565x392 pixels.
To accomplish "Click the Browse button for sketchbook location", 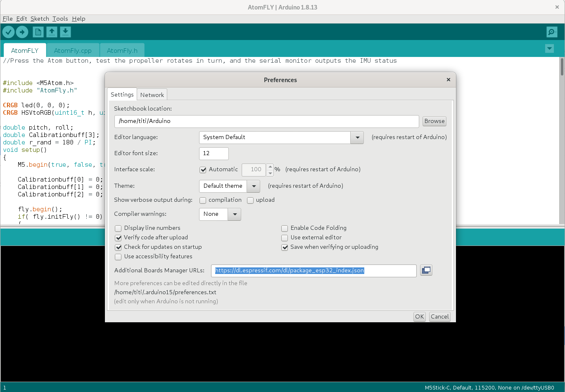I will tap(434, 121).
